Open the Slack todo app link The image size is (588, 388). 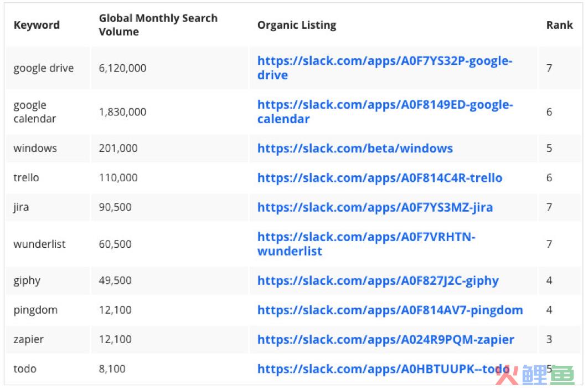pyautogui.click(x=383, y=369)
